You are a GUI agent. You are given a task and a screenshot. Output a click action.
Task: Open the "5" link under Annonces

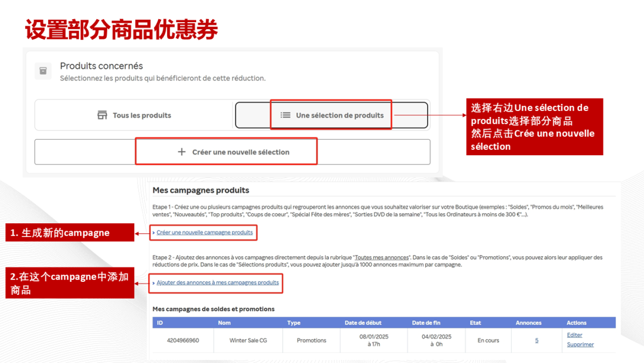pos(536,340)
